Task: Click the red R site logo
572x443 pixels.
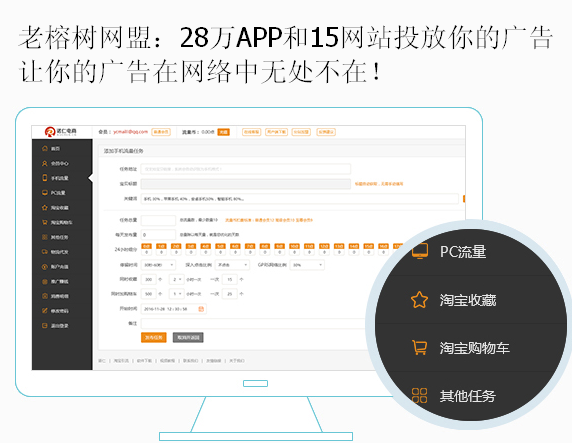Action: pyautogui.click(x=50, y=132)
